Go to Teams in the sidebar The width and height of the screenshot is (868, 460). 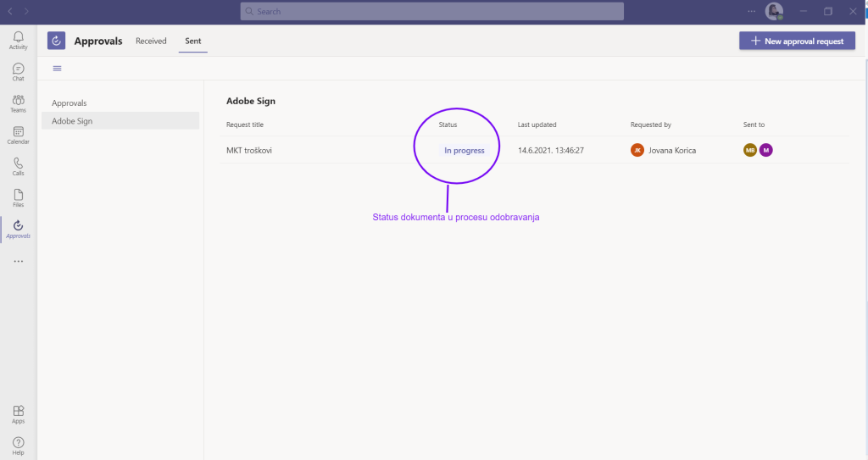click(x=18, y=103)
